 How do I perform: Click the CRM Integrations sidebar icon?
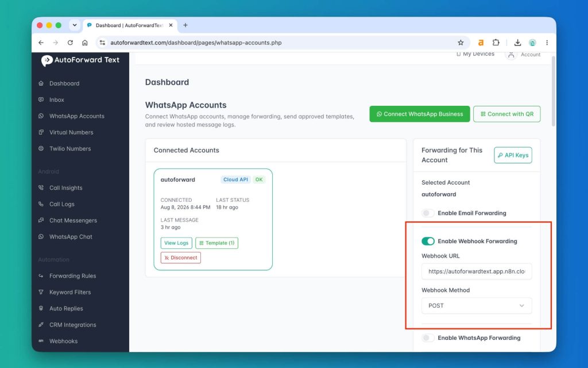click(41, 325)
